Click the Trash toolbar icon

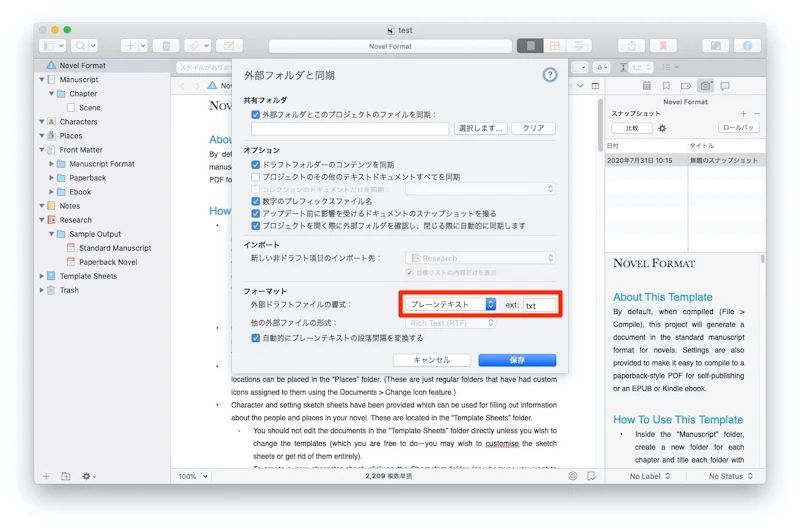coord(166,46)
